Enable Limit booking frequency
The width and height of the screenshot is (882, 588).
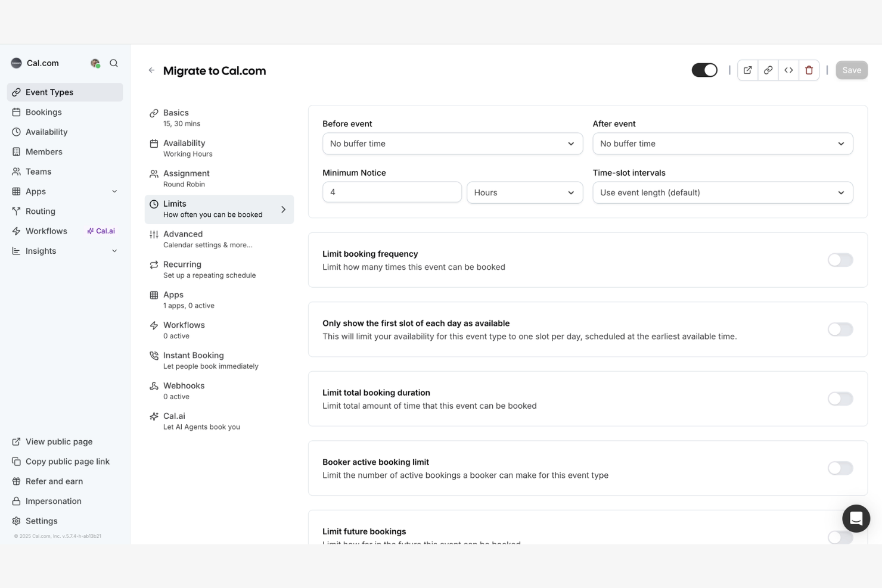(840, 260)
